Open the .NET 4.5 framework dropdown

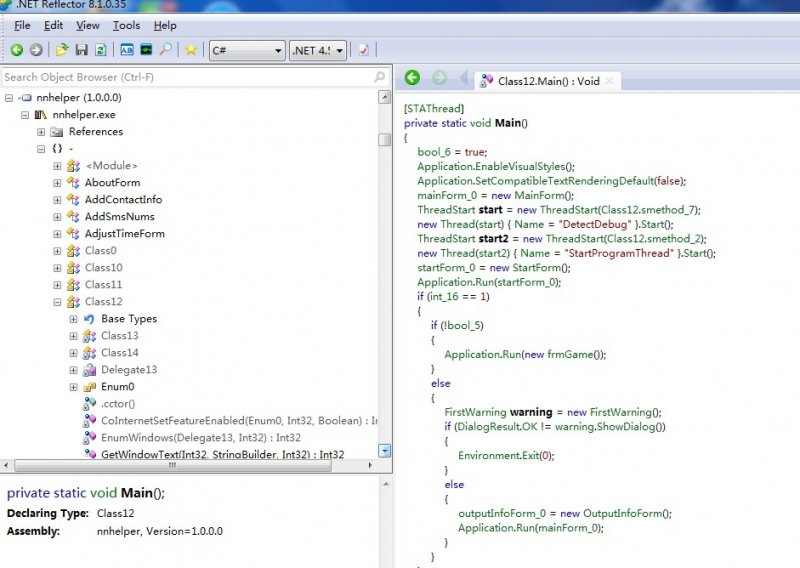(318, 51)
